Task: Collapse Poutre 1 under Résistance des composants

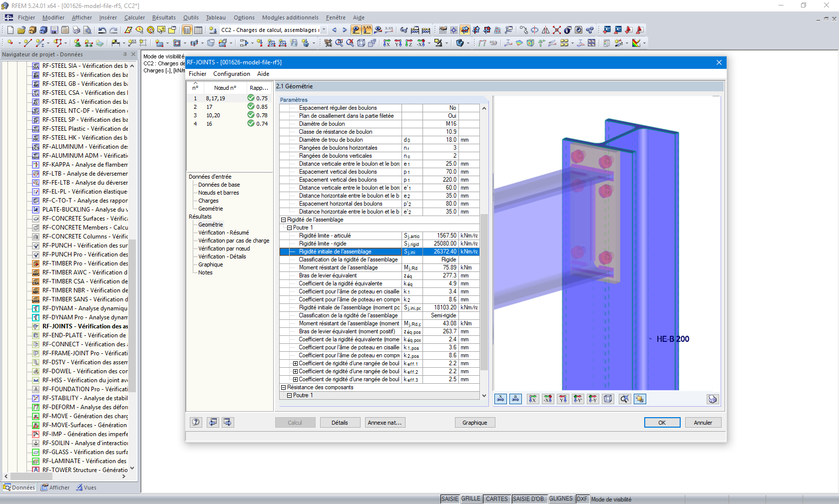Action: pos(289,395)
